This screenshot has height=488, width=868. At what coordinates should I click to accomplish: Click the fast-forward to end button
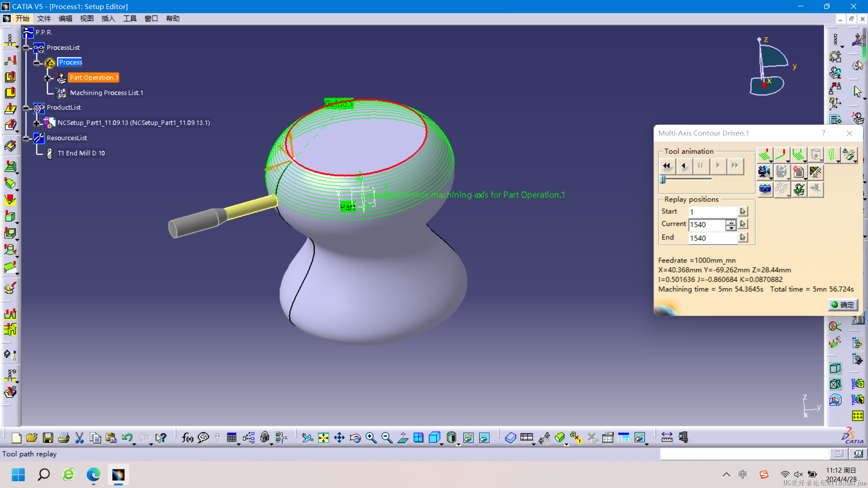click(x=735, y=166)
